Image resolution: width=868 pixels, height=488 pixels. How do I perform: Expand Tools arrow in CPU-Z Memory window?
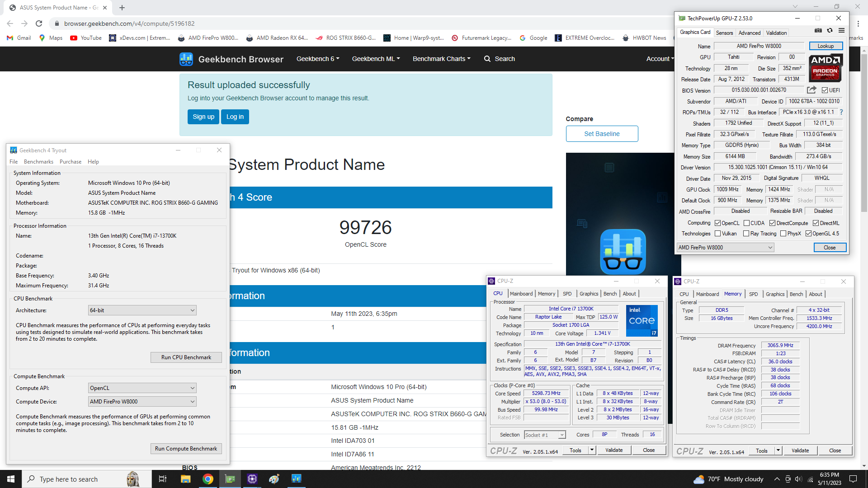(x=778, y=451)
